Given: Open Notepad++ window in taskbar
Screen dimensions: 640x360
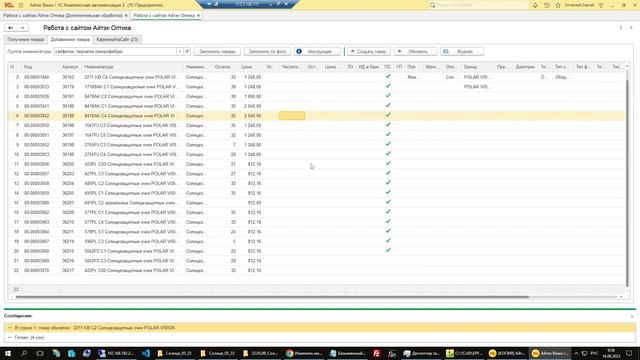Looking at the screenshot, I should [463, 353].
